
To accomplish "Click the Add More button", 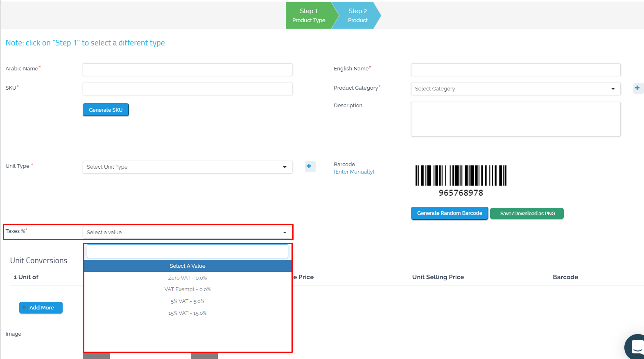I will pos(41,308).
